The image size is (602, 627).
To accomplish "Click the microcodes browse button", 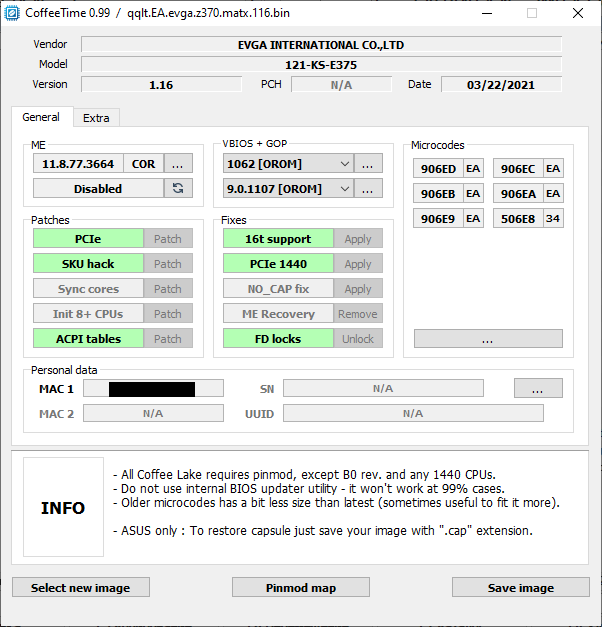I will tap(488, 339).
